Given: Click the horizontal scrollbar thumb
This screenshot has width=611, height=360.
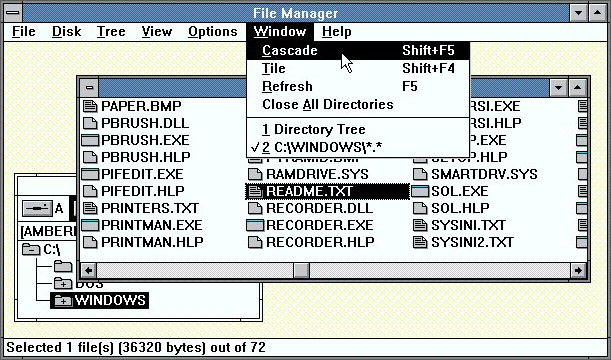Looking at the screenshot, I should [301, 270].
